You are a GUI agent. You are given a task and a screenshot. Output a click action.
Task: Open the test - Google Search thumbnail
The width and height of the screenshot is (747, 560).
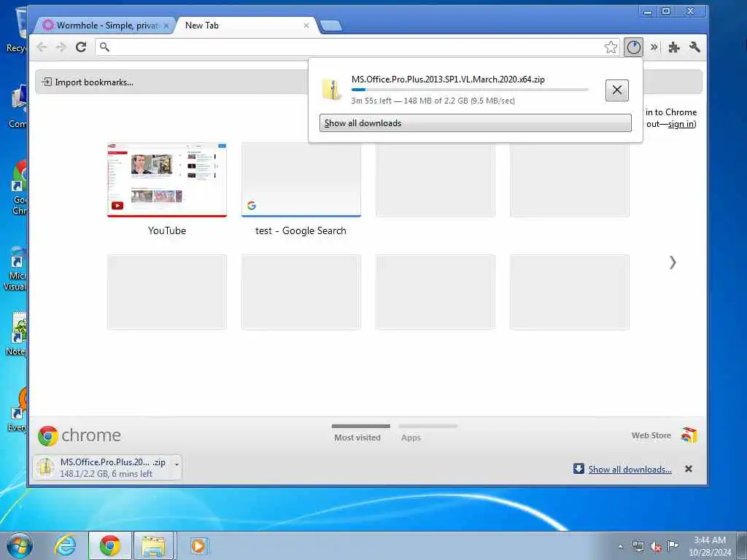tap(301, 179)
